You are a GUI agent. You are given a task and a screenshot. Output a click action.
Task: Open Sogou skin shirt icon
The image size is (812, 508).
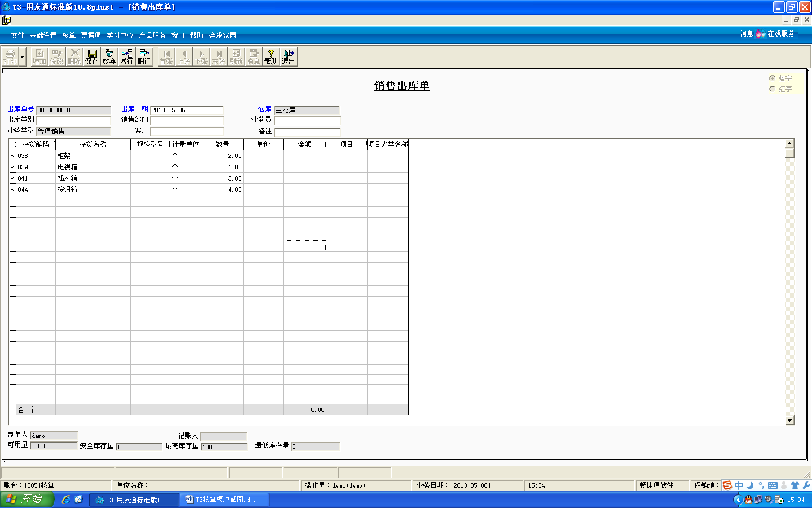(795, 485)
